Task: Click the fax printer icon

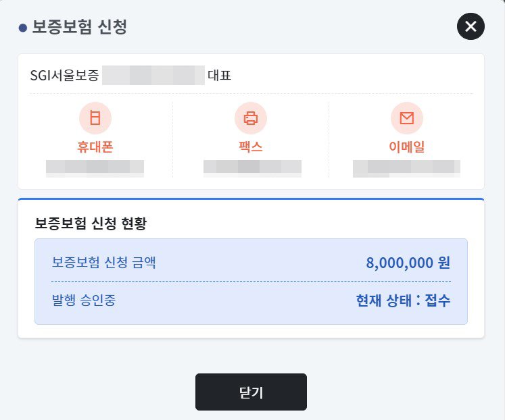Action: click(251, 117)
